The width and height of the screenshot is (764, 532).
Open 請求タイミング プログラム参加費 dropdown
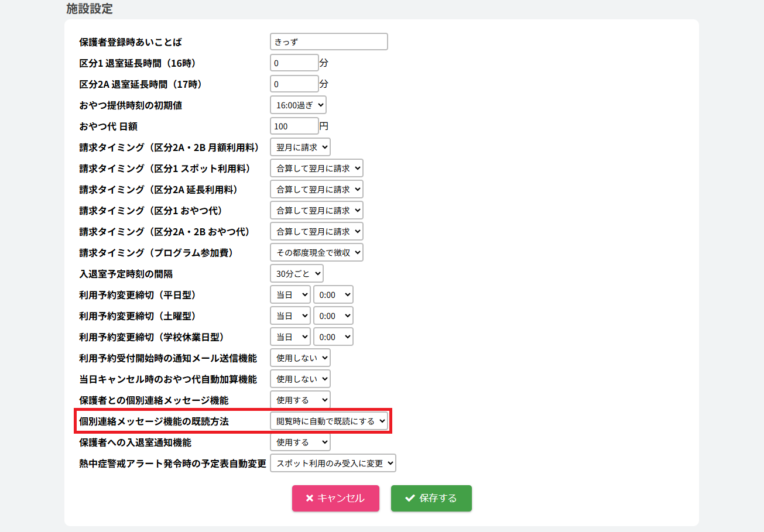pyautogui.click(x=317, y=253)
